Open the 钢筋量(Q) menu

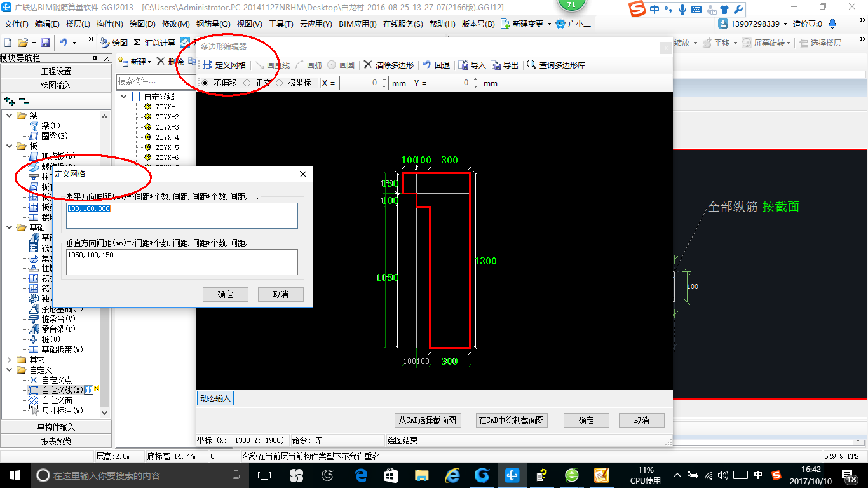coord(214,24)
